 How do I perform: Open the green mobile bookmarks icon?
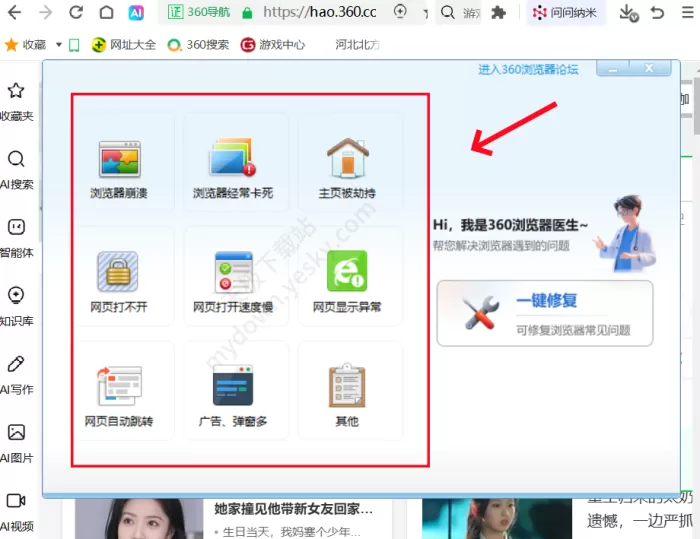coord(74,45)
